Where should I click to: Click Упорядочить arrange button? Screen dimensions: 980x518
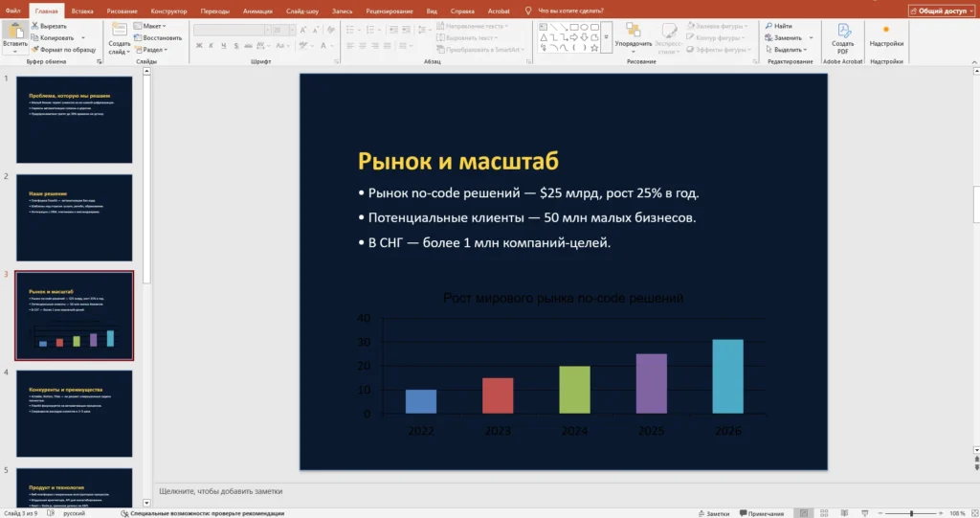click(x=634, y=37)
